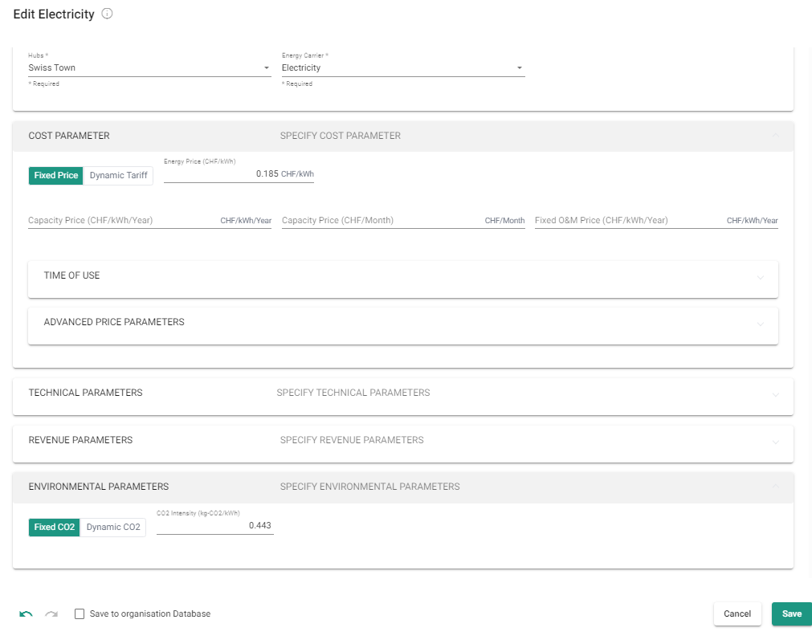Click the redo arrow icon
Viewport: 812px width, 644px height.
[x=51, y=614]
